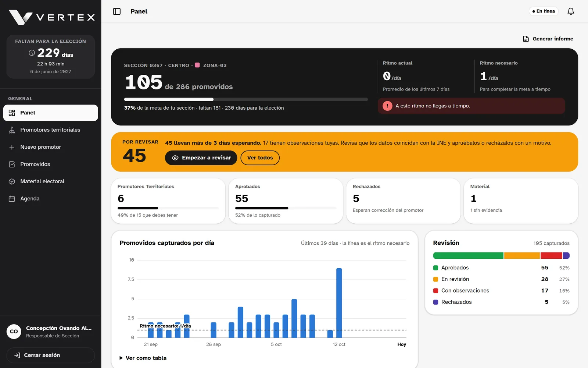Click the plus icon for Nuevo promotor
The image size is (588, 368).
pyautogui.click(x=12, y=147)
